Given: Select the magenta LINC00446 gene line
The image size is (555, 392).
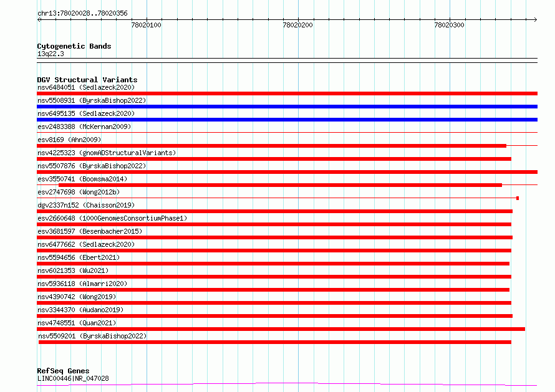Looking at the screenshot, I should (287, 384).
